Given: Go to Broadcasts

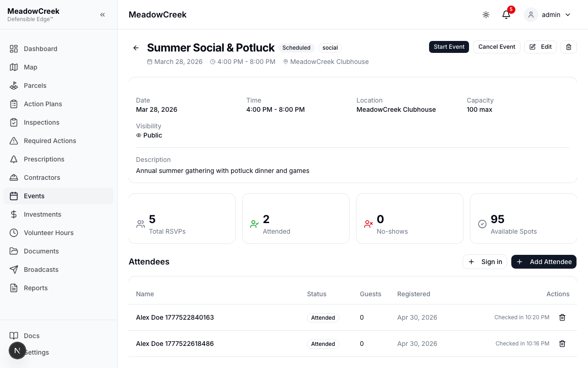Looking at the screenshot, I should [58, 270].
